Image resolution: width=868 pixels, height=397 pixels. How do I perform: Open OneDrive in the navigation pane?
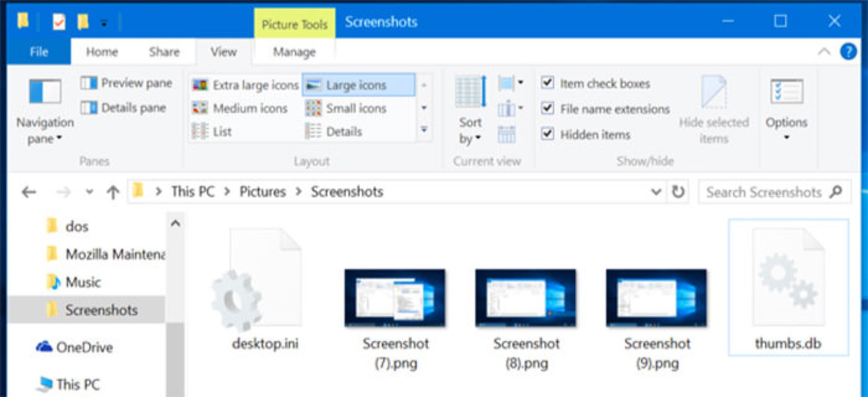75,347
